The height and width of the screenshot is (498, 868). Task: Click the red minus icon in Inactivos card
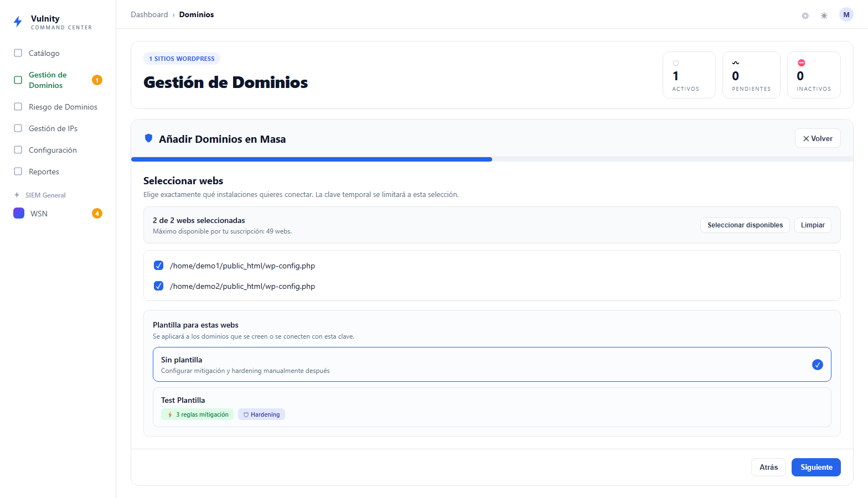click(x=801, y=63)
